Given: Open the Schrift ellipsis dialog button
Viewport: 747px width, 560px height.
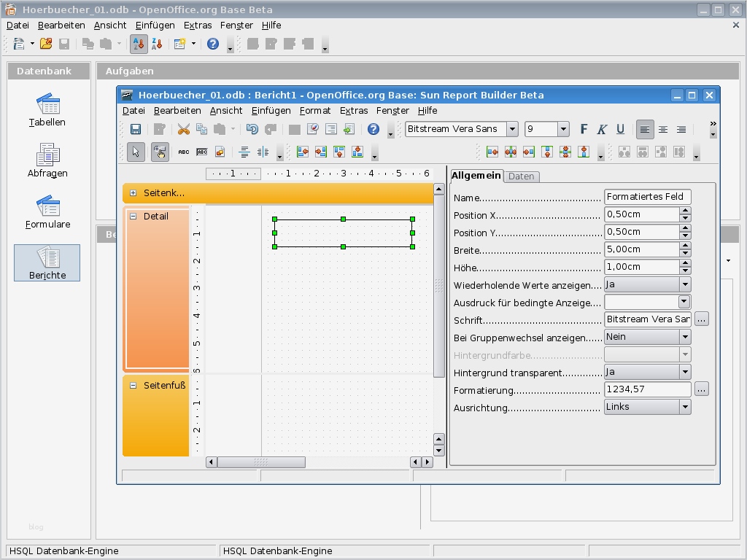Looking at the screenshot, I should 701,319.
